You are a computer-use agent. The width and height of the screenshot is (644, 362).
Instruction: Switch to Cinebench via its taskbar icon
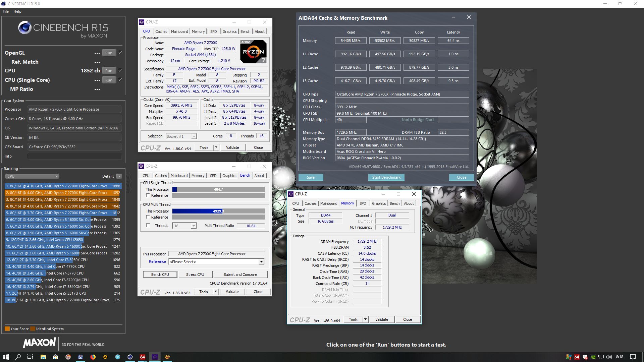(x=130, y=357)
